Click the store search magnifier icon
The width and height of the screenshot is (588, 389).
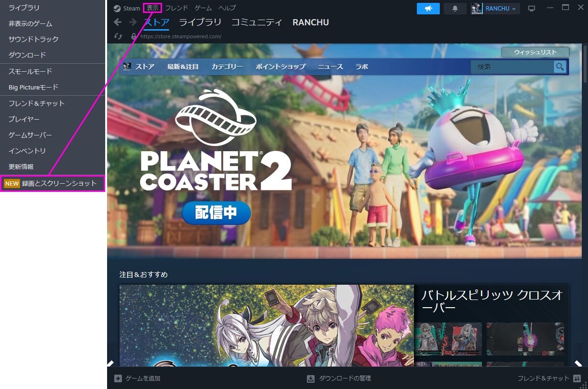click(x=560, y=67)
